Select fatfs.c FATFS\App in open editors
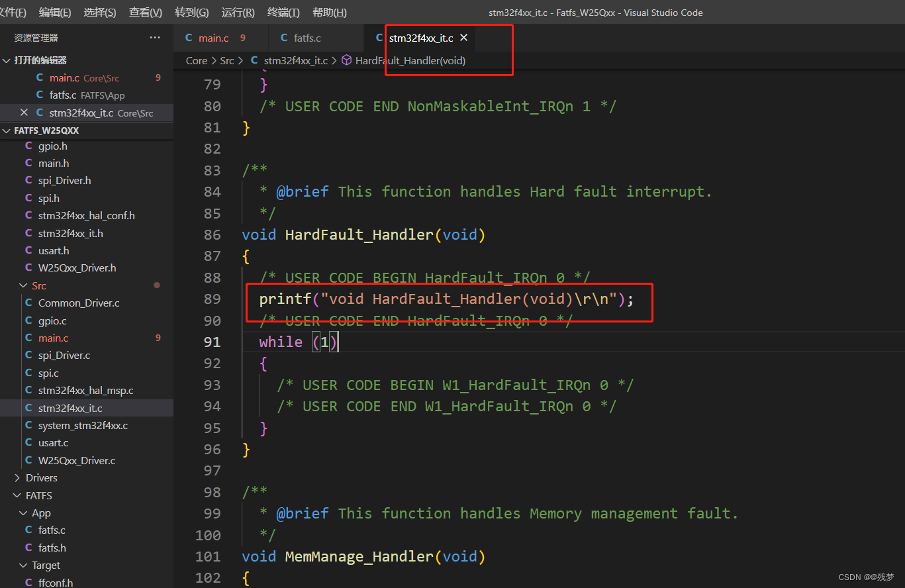 tap(87, 95)
